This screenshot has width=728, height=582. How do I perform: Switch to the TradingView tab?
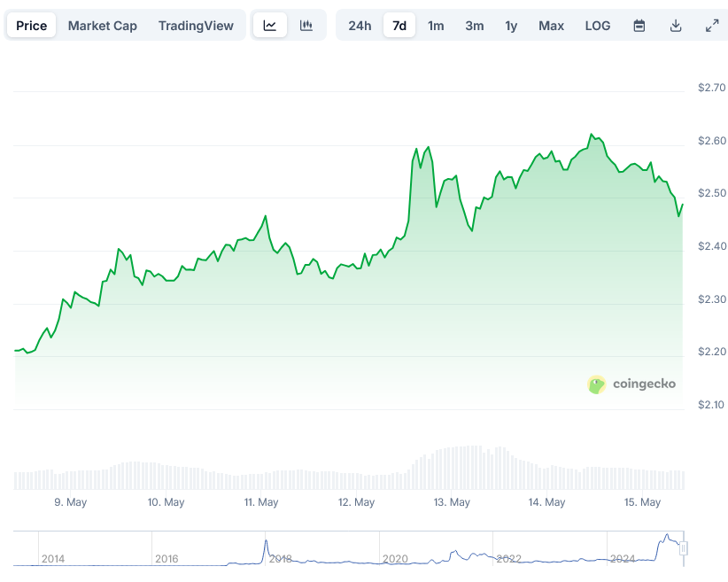[x=196, y=25]
